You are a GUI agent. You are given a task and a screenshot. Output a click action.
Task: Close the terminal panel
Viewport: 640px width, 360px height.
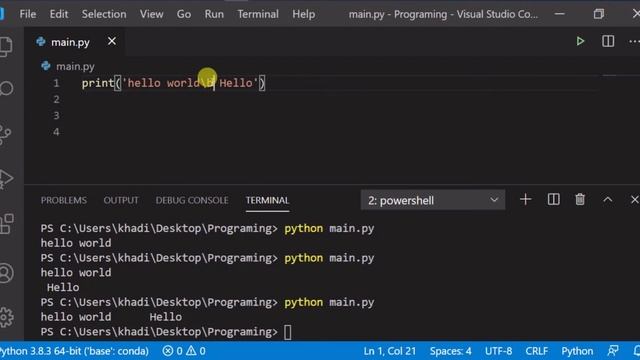(634, 200)
